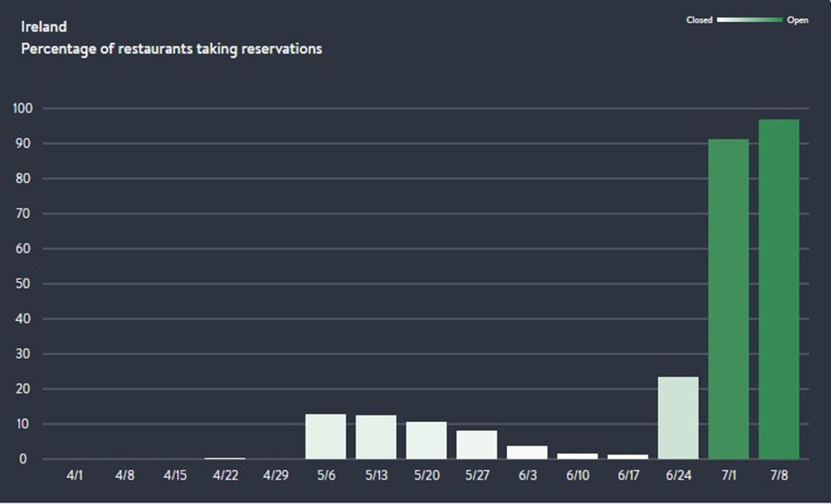Click the 6/17 x-axis date label
Screen dimensions: 831x504
627,475
